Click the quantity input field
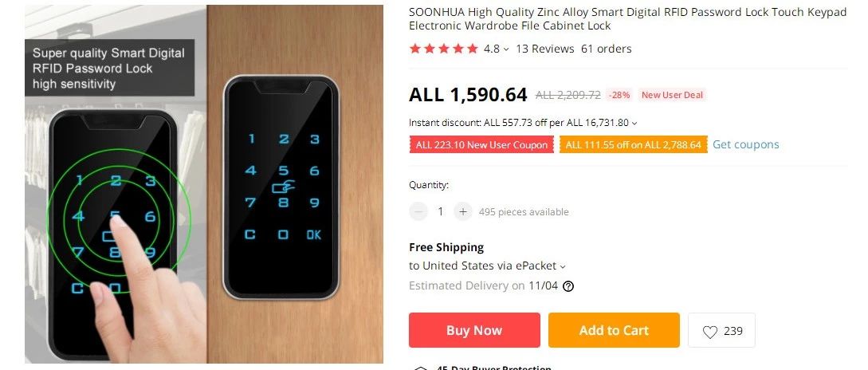This screenshot has height=370, width=868. click(441, 212)
